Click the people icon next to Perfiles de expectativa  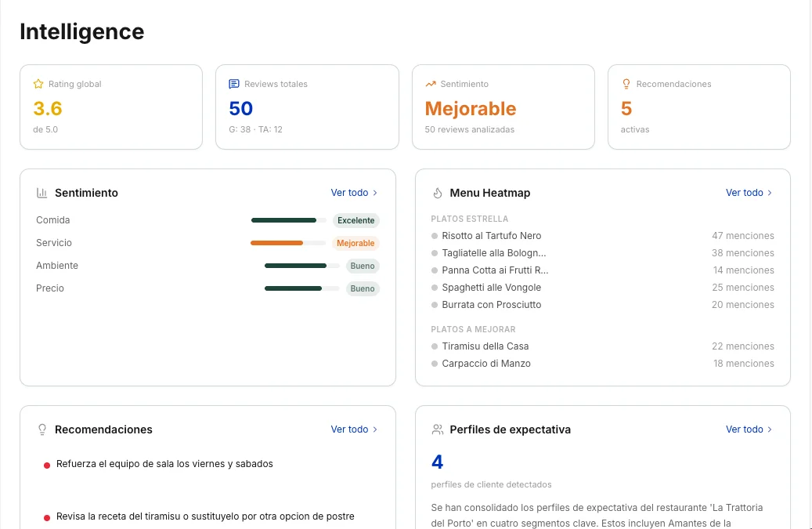tap(437, 429)
